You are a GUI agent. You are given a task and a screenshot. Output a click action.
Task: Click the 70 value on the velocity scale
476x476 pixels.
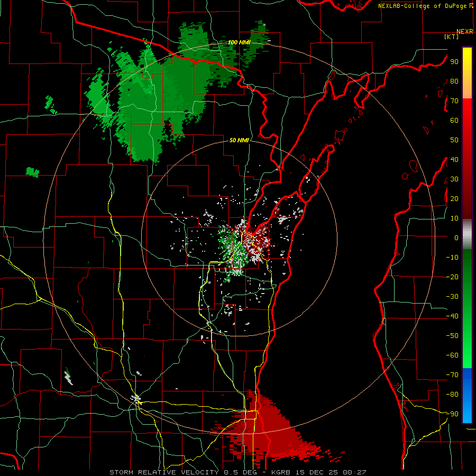454,101
